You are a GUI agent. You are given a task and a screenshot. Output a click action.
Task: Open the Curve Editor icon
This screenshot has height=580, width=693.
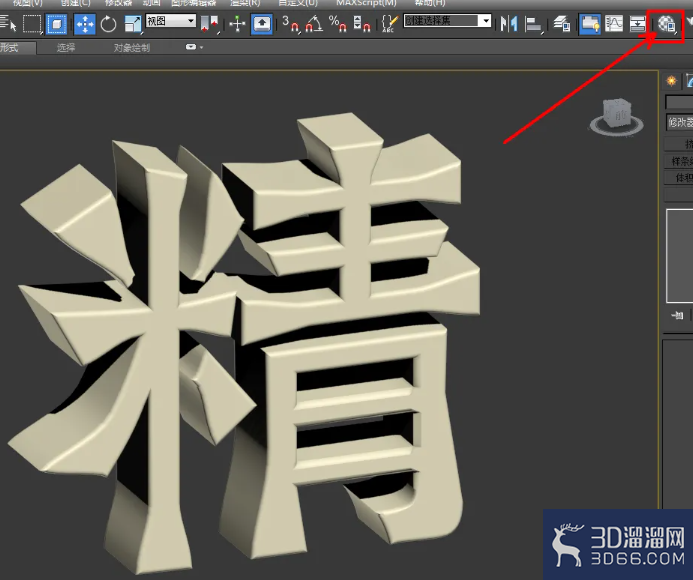(x=614, y=24)
